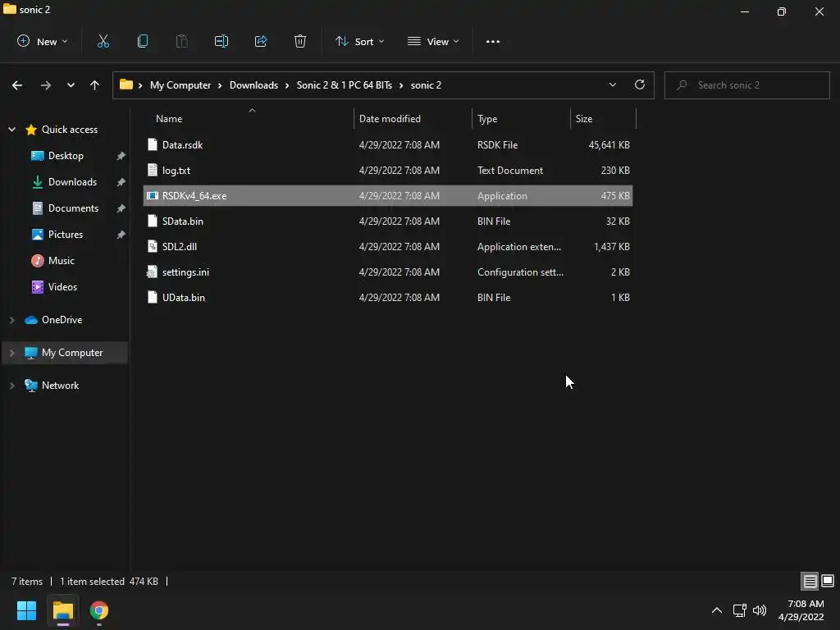
Task: Select OneDrive in navigation pane
Action: click(x=62, y=320)
